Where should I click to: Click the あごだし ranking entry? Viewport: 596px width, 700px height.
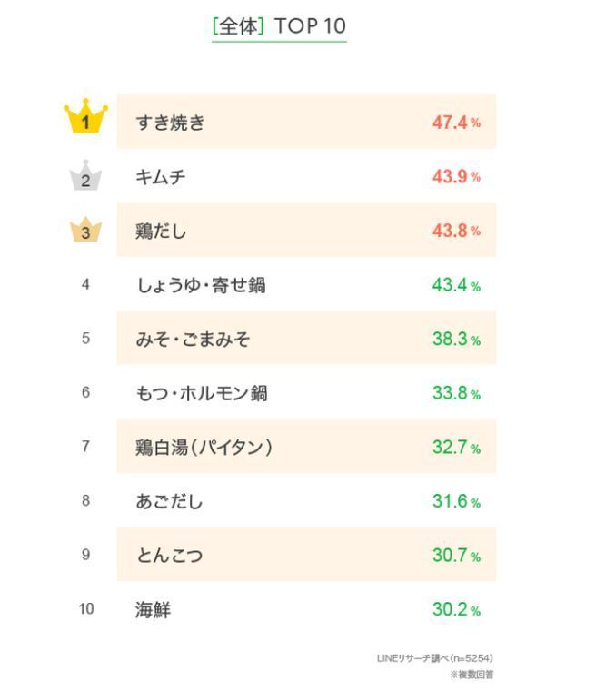(x=171, y=501)
